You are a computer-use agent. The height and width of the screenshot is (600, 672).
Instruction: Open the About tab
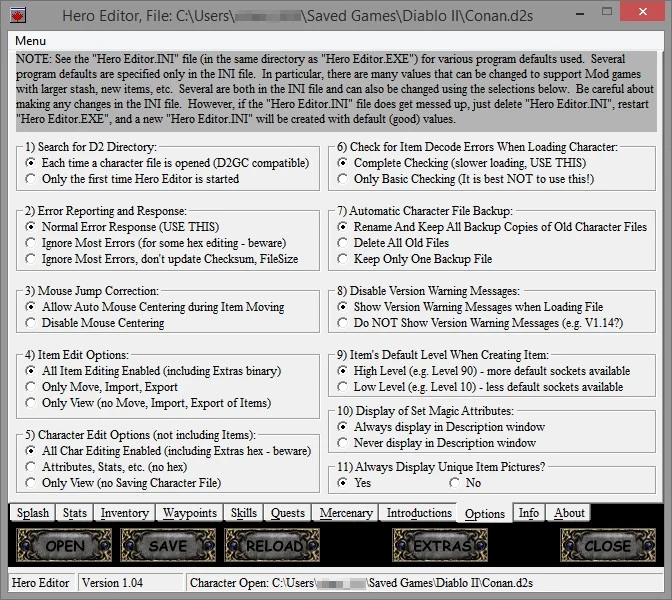click(x=569, y=513)
